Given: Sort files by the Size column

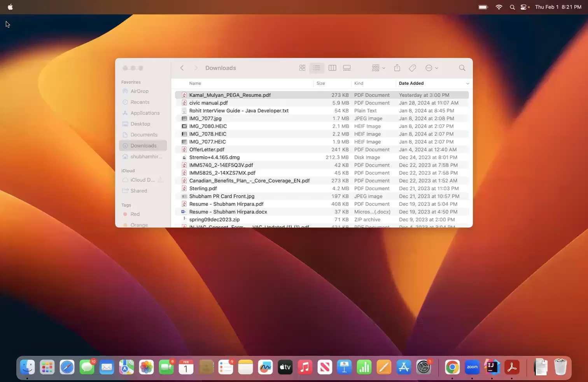Looking at the screenshot, I should pos(321,83).
